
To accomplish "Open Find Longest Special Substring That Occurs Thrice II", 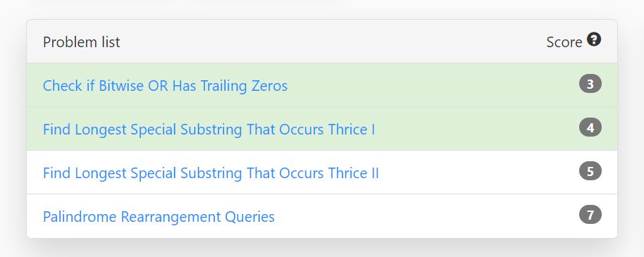I will (211, 173).
